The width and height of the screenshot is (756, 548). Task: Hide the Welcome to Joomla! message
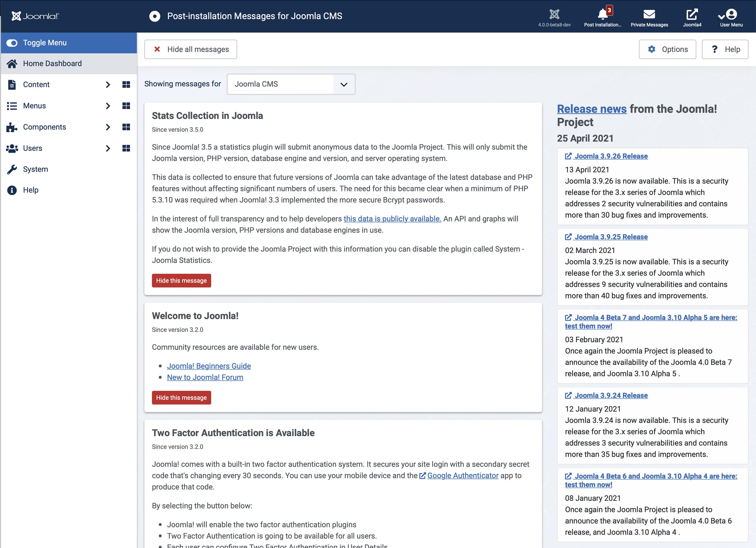[181, 398]
